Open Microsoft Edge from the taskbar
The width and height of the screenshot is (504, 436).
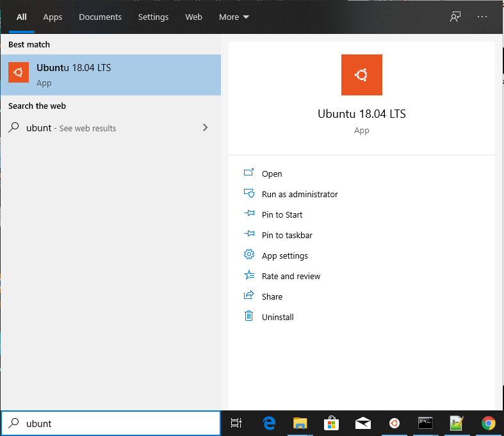pos(269,423)
